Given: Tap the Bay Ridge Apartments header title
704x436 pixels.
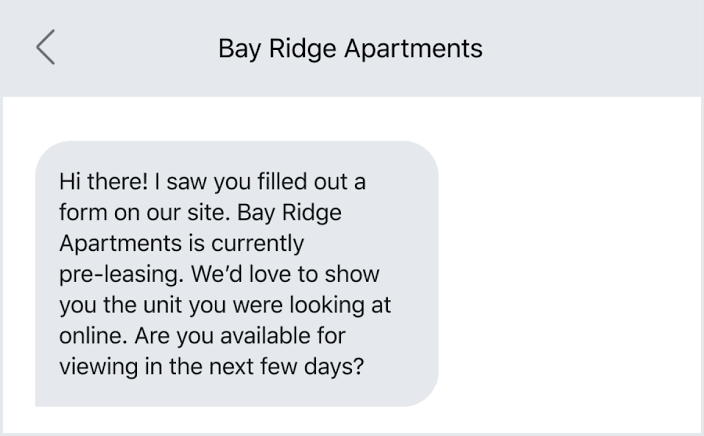Looking at the screenshot, I should click(x=350, y=48).
